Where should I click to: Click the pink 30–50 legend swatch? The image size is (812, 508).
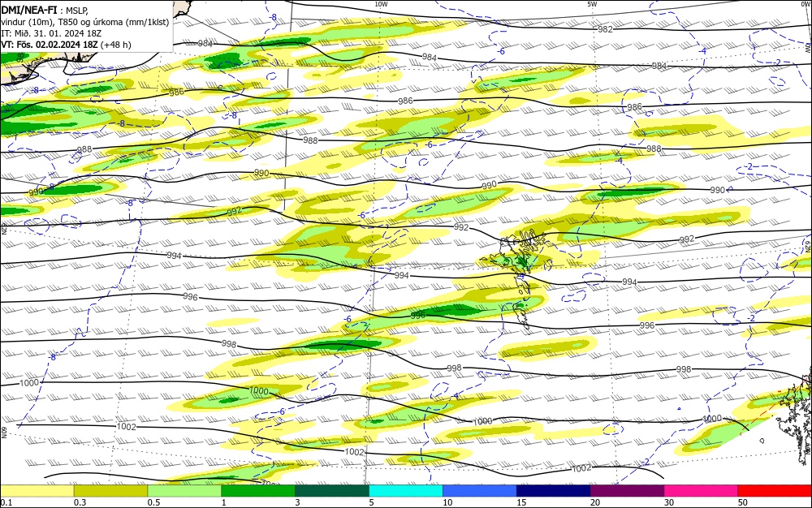pyautogui.click(x=702, y=491)
